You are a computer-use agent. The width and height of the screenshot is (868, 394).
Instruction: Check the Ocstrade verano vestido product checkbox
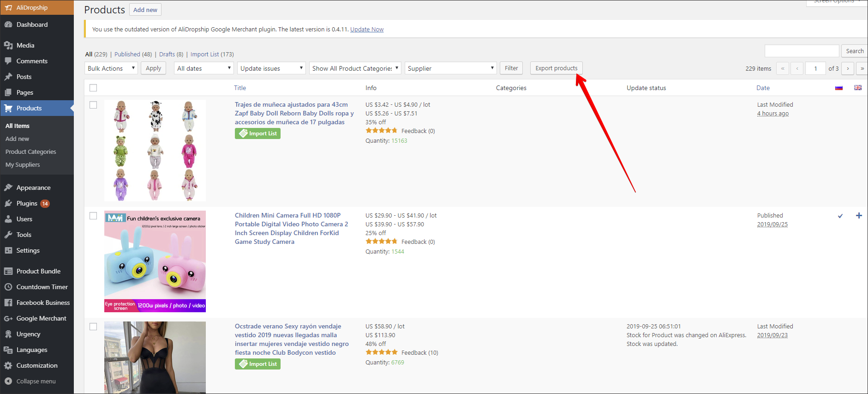(93, 327)
